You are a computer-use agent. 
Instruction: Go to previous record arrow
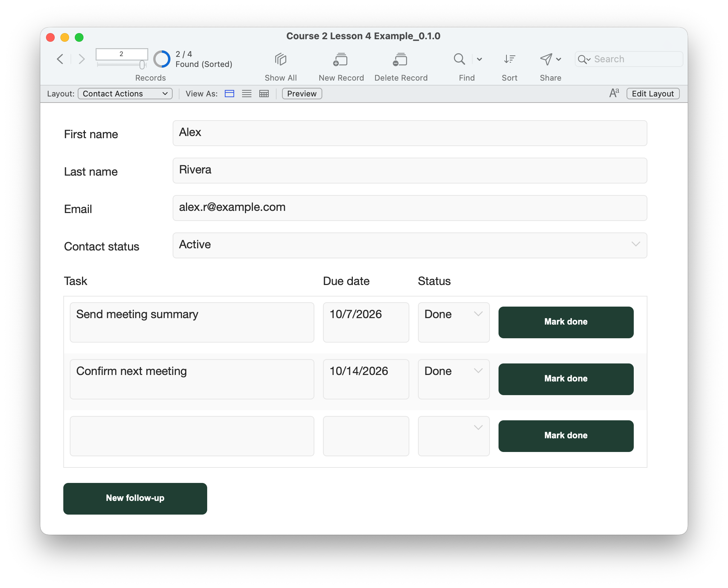[60, 59]
